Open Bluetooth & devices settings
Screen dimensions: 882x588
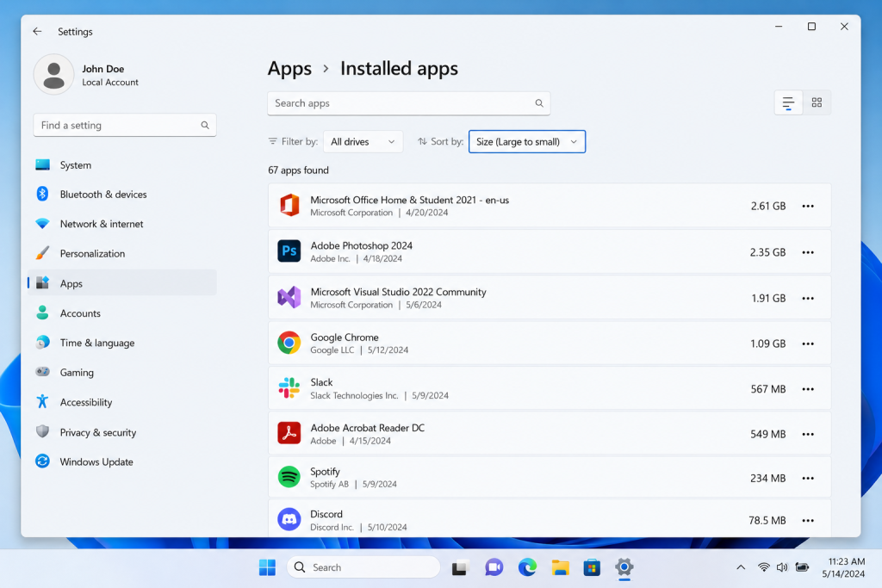[122, 195]
